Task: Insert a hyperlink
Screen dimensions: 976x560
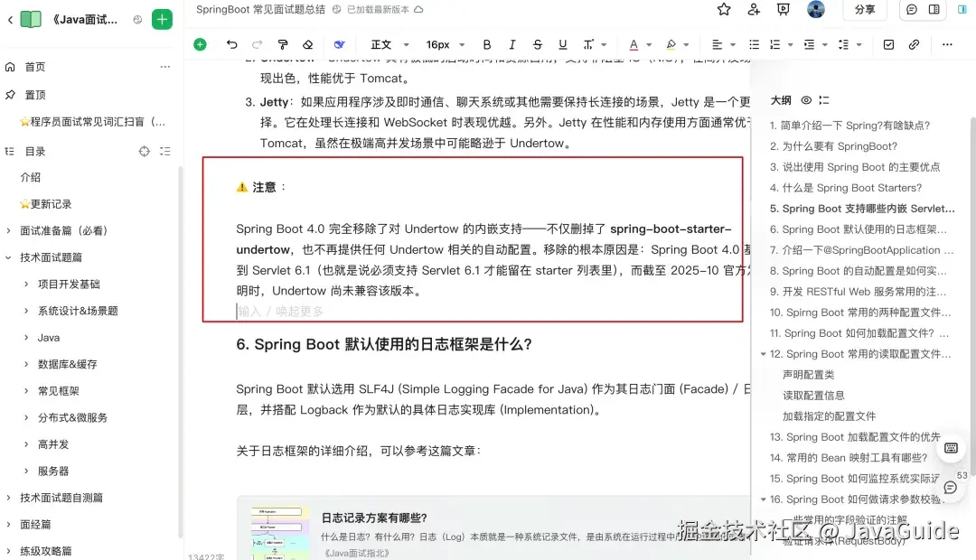Action: [914, 44]
